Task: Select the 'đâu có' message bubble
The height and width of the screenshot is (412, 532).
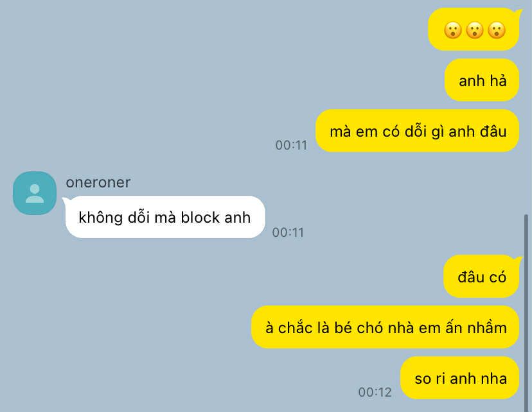Action: [481, 277]
